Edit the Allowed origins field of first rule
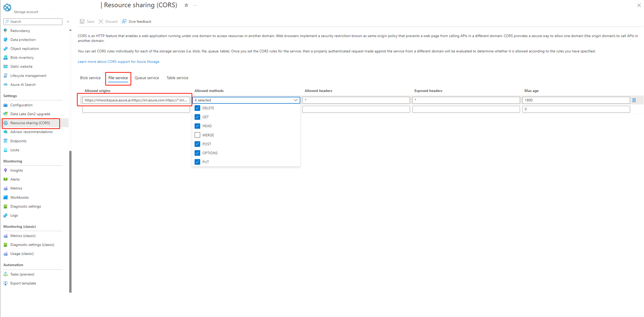Image resolution: width=644 pixels, height=317 pixels. click(x=136, y=100)
